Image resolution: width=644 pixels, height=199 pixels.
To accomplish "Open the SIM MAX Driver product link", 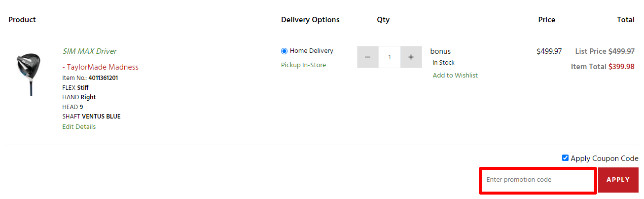I will coord(89,51).
